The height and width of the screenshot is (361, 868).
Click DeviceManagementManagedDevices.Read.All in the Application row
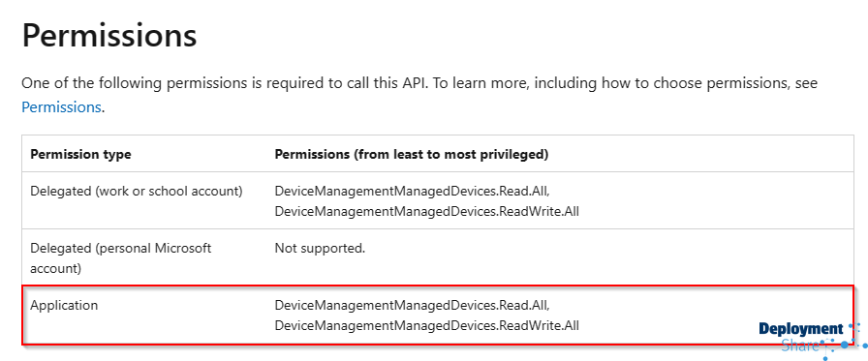(412, 305)
